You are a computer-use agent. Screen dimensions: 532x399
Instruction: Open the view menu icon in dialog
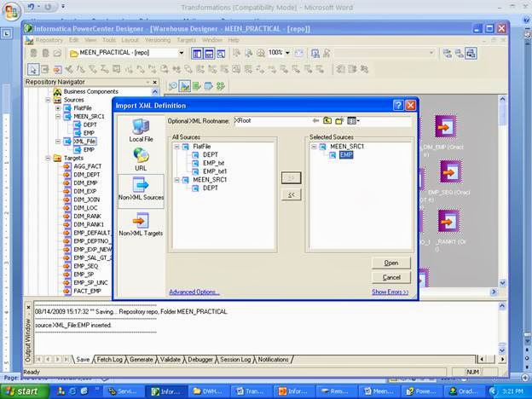pyautogui.click(x=353, y=121)
